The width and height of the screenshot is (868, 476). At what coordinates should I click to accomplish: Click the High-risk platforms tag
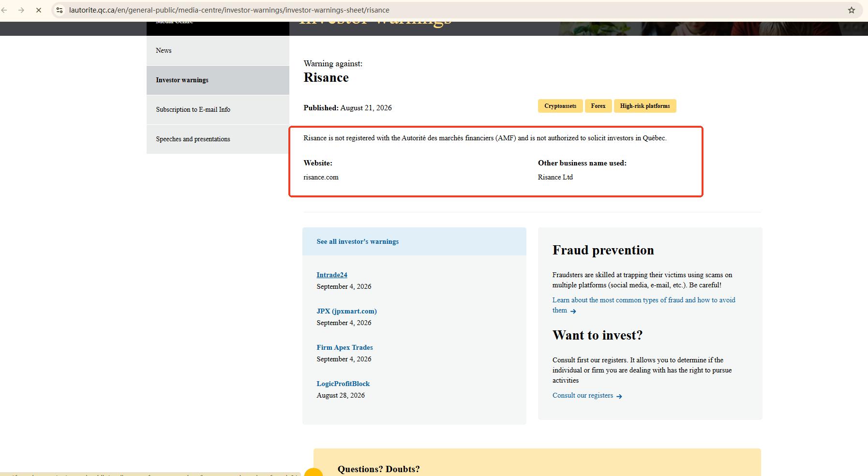pos(645,106)
